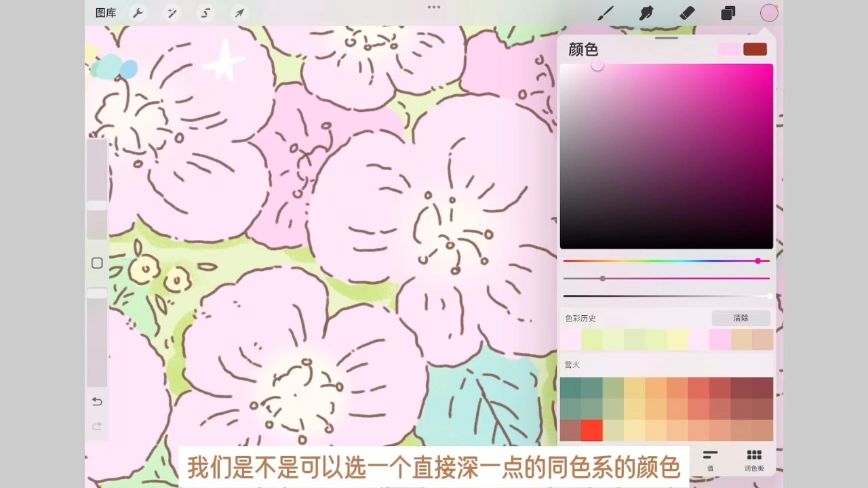
Task: Switch to the 调色板 palettes tab
Action: 754,459
